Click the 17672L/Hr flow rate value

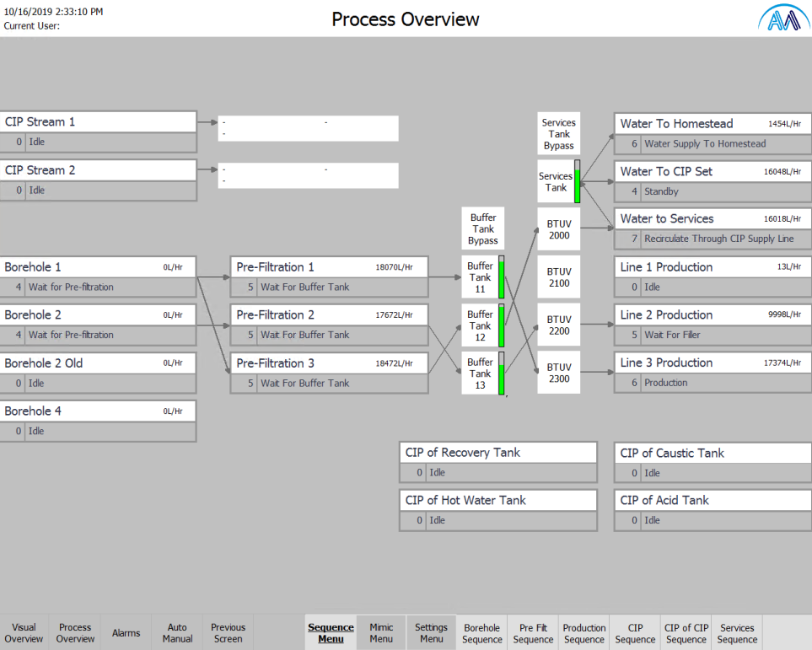click(x=394, y=315)
